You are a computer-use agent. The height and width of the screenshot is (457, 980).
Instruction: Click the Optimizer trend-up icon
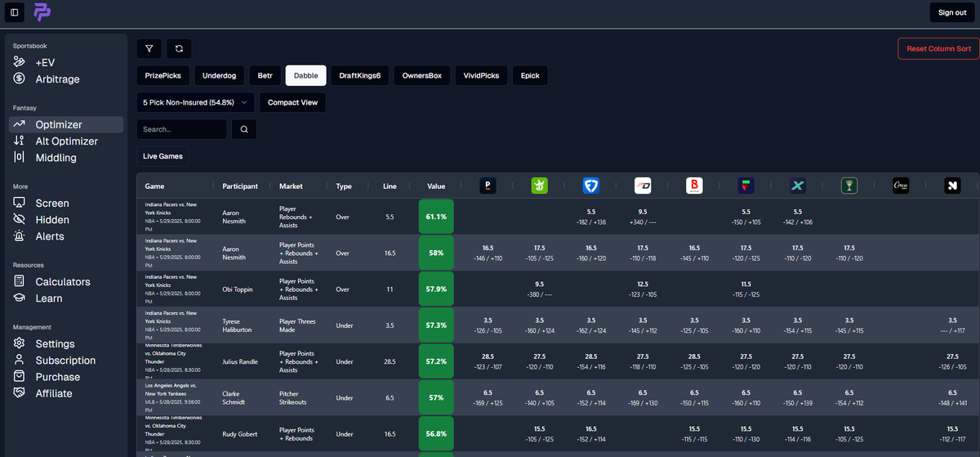[19, 124]
